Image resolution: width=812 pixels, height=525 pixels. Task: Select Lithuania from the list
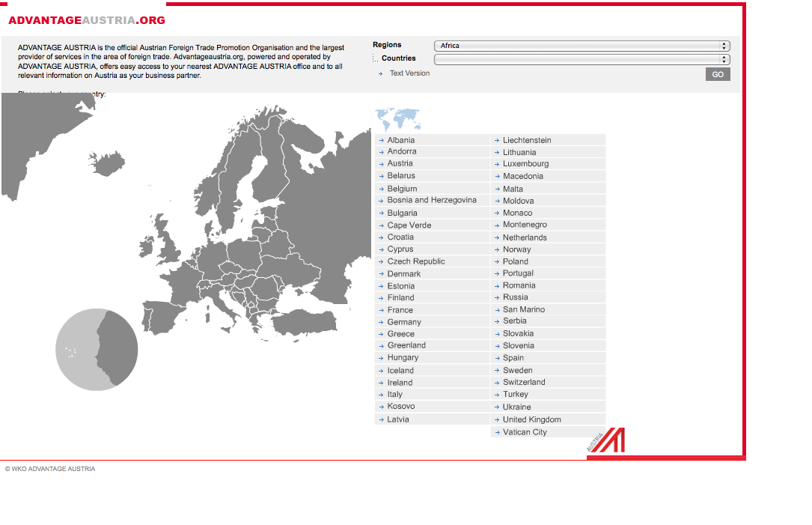pyautogui.click(x=519, y=152)
